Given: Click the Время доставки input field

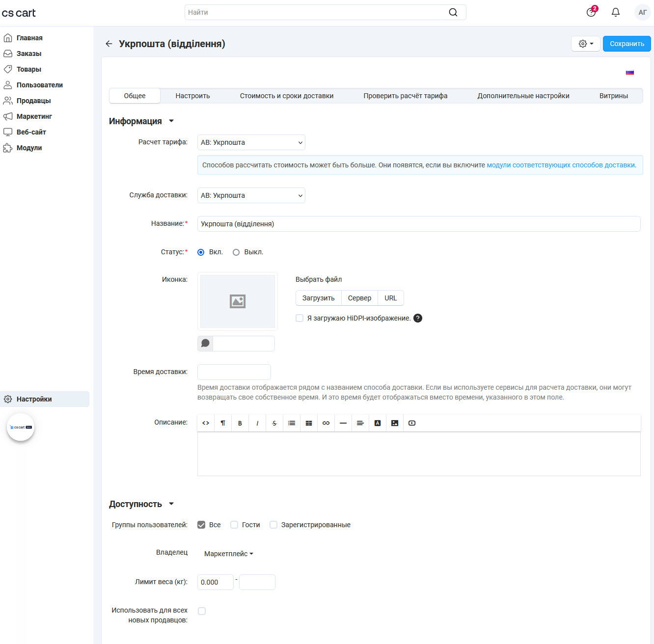Looking at the screenshot, I should point(234,372).
